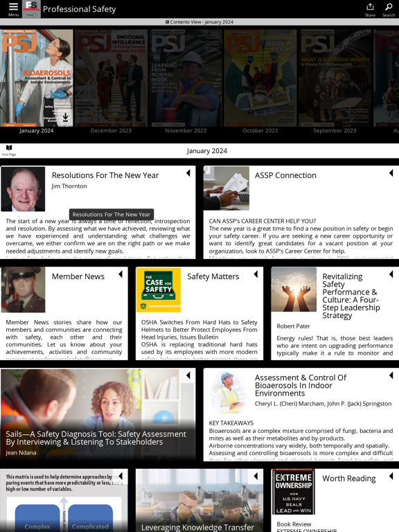Viewport: 399px width, 532px height.
Task: Collapse arrow on ASSP Connection card
Action: click(391, 173)
